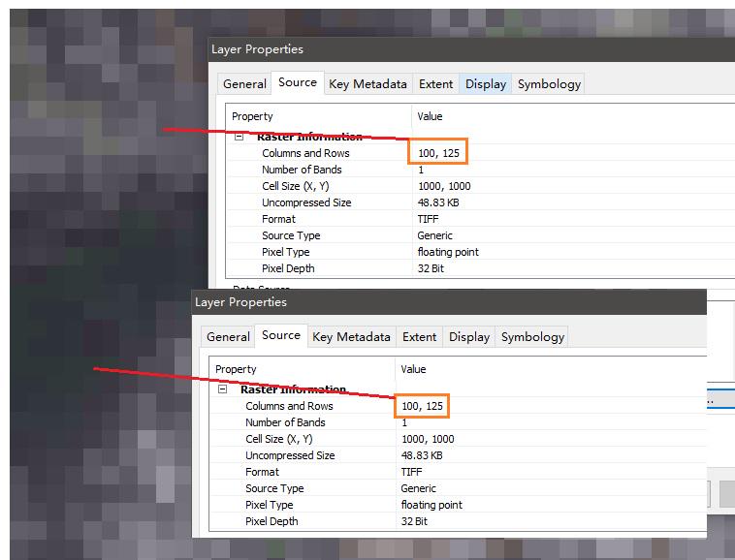This screenshot has width=735, height=560.
Task: Click '1000, 1000' cell size value in upper window
Action: coord(444,186)
